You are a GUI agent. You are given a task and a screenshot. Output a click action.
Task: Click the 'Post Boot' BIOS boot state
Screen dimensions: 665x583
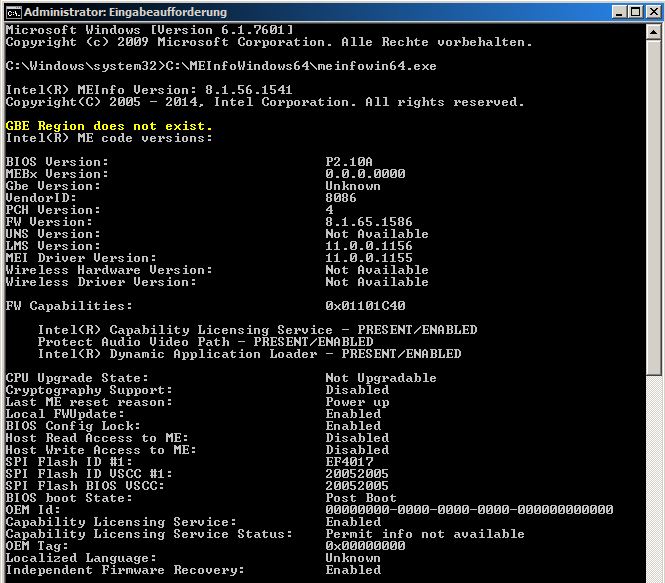(361, 498)
